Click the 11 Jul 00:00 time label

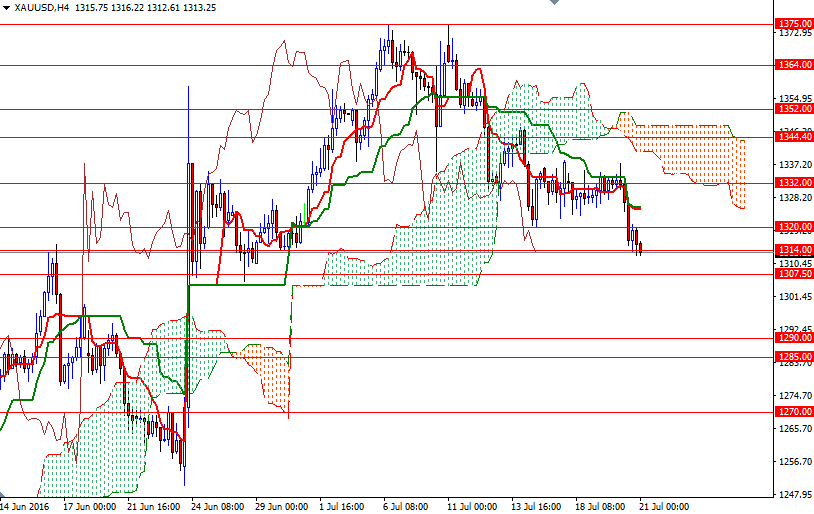470,506
